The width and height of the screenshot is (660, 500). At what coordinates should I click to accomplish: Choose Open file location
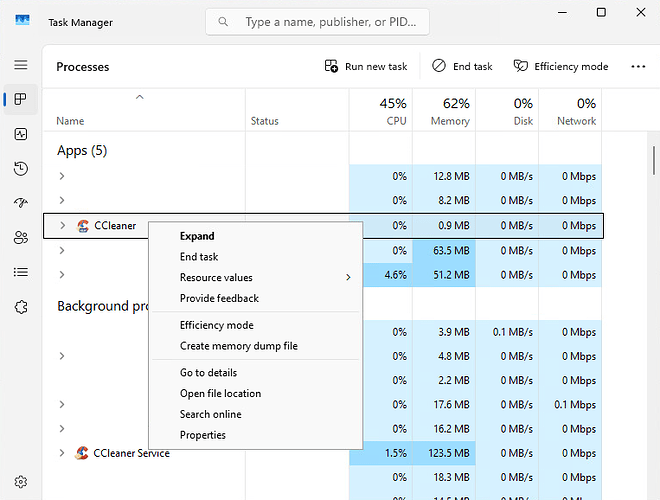coord(255,393)
